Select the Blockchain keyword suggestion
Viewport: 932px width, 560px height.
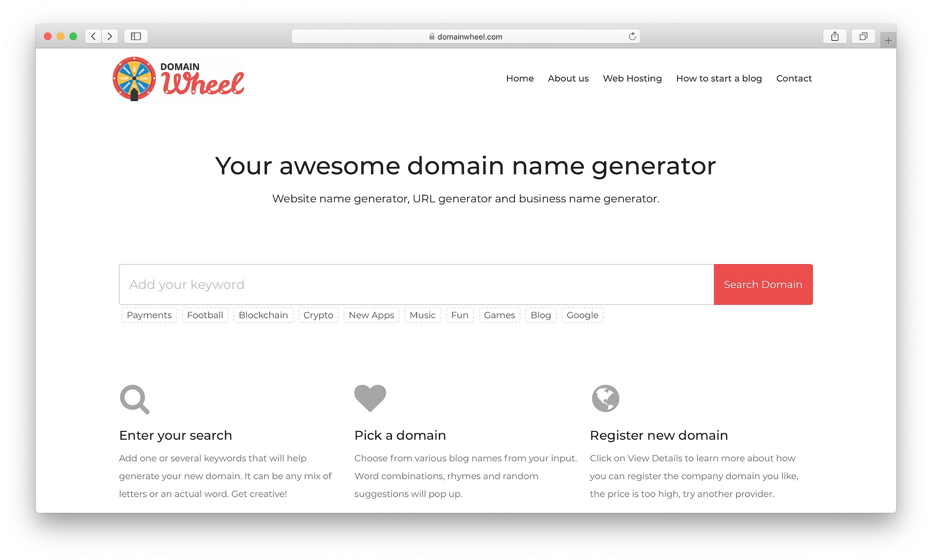click(x=263, y=315)
